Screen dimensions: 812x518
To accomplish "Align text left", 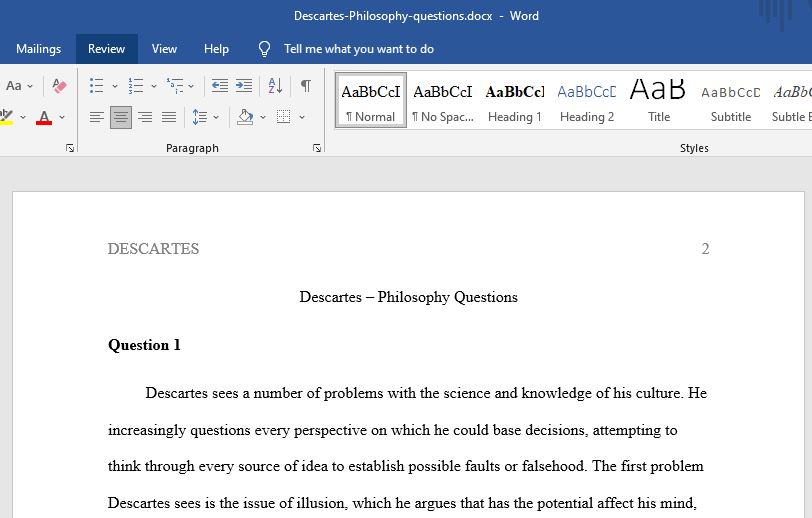I will tap(97, 117).
